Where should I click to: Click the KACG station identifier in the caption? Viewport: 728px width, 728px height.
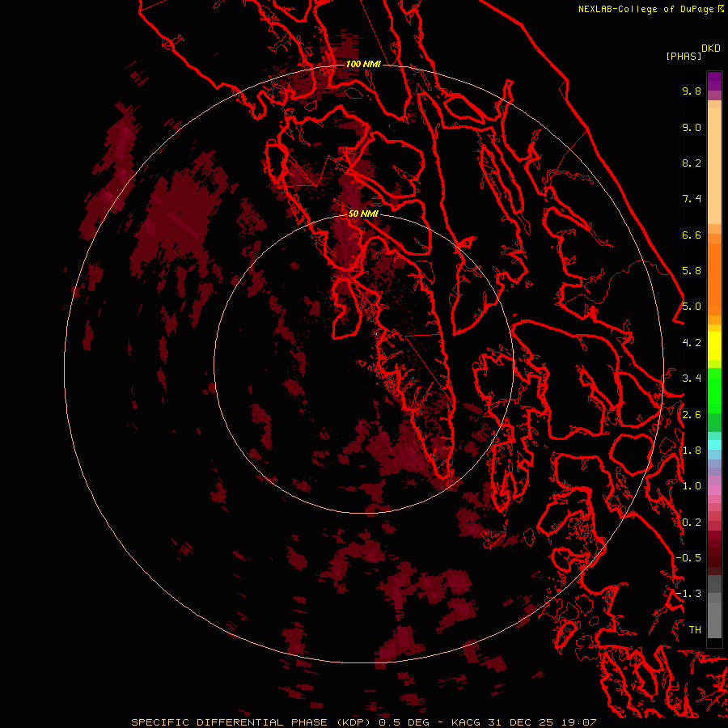[x=466, y=722]
